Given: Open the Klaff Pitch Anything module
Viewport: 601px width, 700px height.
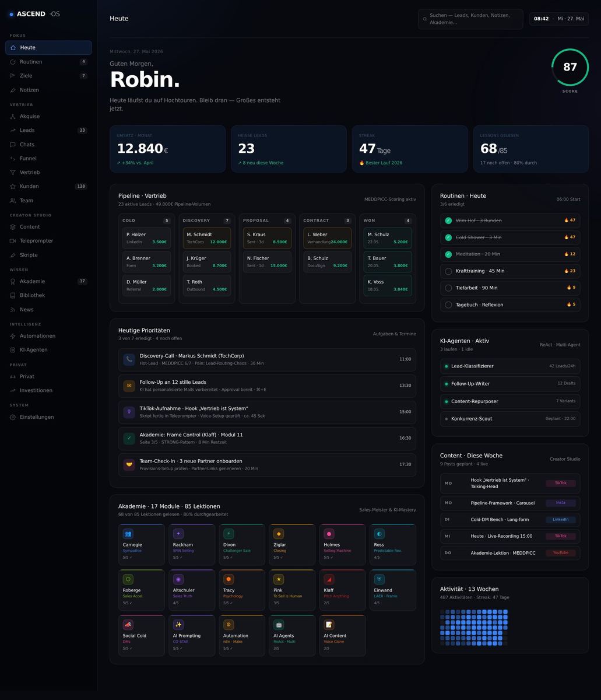Looking at the screenshot, I should tap(342, 590).
